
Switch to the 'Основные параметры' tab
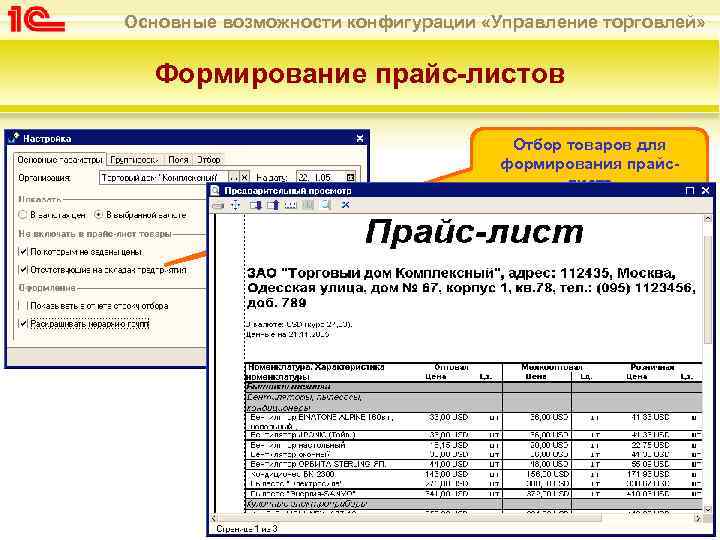coord(60,160)
